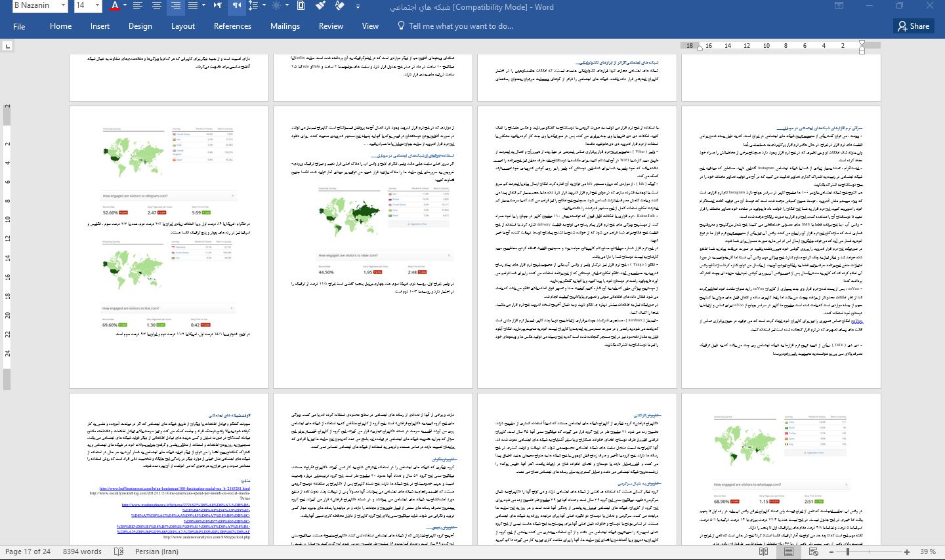The width and height of the screenshot is (945, 560).
Task: Expand the Customize Quick Access Toolbar arrow
Action: (358, 7)
